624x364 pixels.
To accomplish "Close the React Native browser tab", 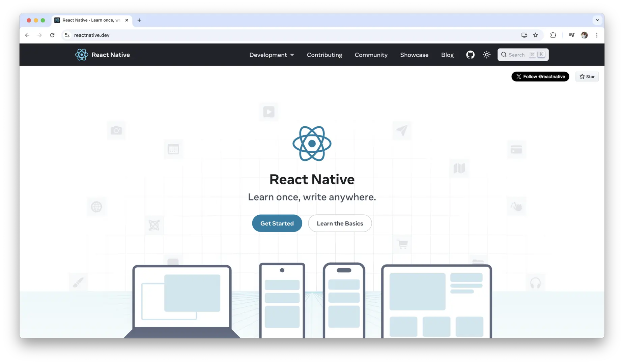I will (127, 20).
